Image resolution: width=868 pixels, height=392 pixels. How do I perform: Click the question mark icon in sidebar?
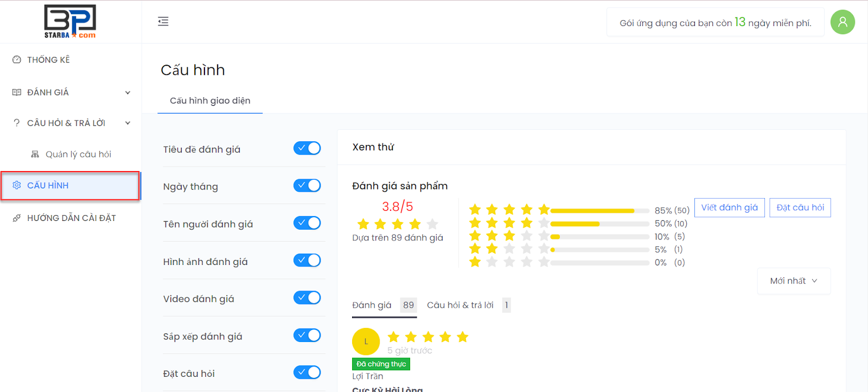(x=17, y=123)
